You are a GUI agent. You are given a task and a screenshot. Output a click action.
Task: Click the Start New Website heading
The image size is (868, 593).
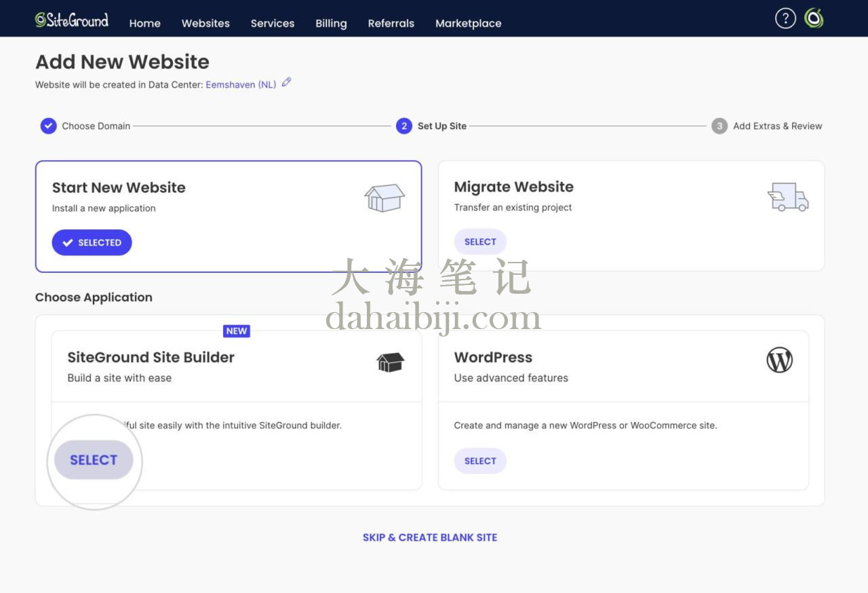(x=119, y=188)
